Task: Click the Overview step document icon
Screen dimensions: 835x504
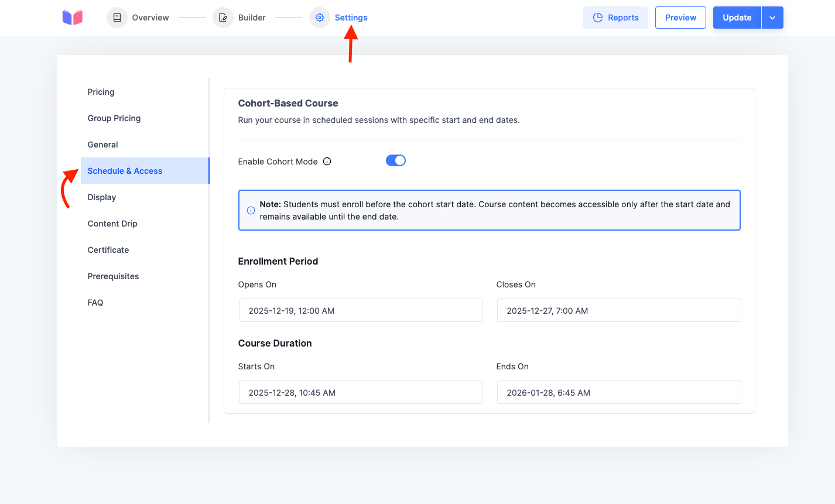Action: coord(117,18)
